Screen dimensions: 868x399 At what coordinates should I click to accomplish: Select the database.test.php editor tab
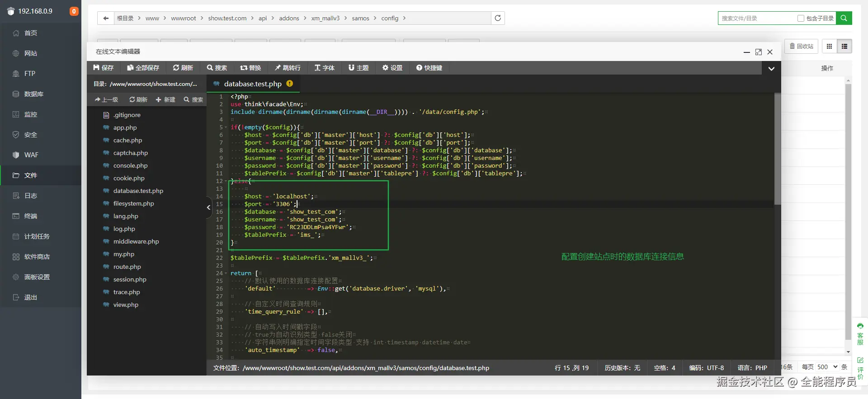pos(253,84)
